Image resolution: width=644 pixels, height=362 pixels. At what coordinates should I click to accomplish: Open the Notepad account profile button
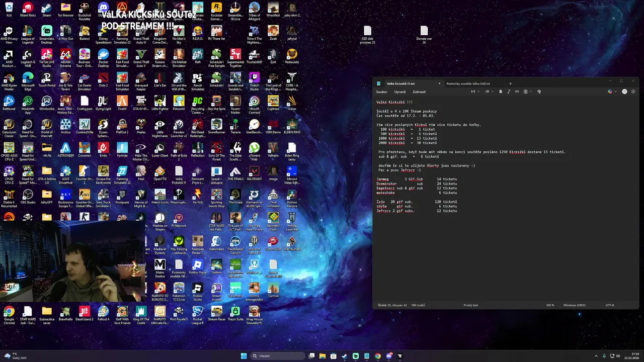[624, 92]
